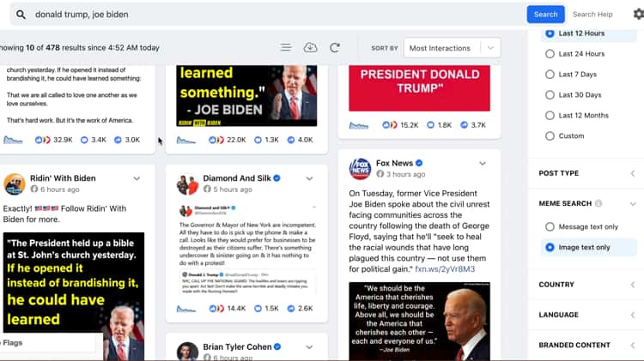Click Ridin' With Biden profile avatar
This screenshot has height=361, width=644.
click(x=15, y=184)
